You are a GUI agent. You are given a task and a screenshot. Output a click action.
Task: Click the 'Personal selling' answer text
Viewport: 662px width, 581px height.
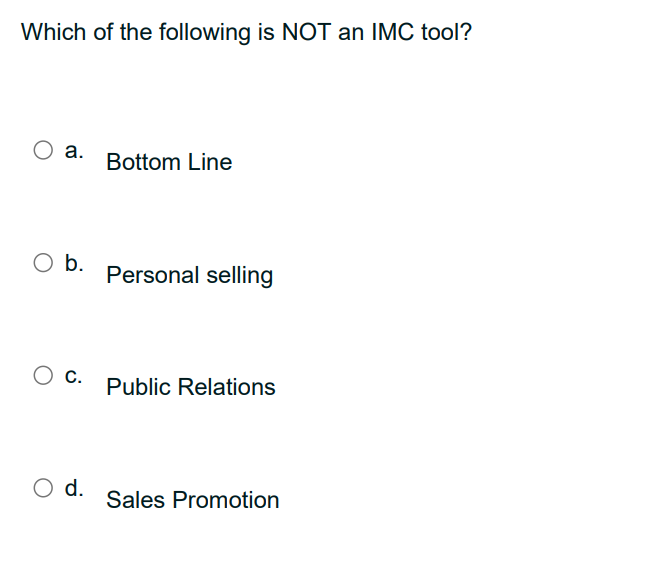point(190,275)
